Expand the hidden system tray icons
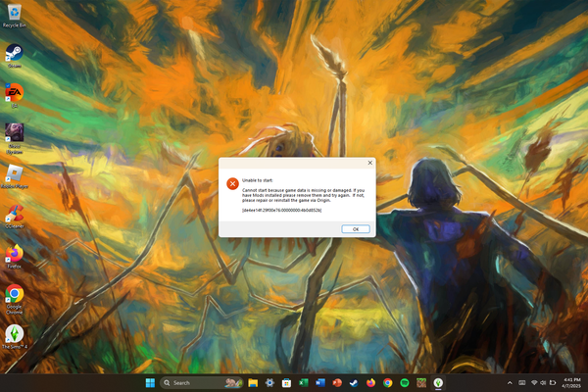Image resolution: width=588 pixels, height=392 pixels. [510, 382]
